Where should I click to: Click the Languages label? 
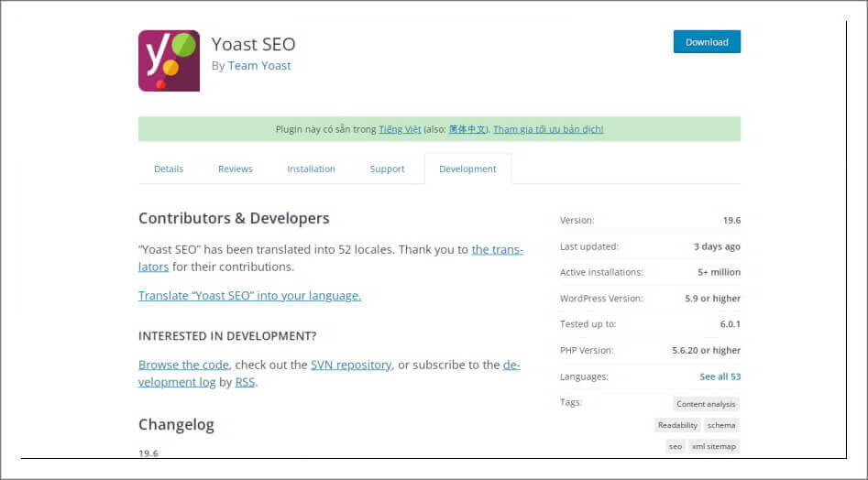tap(584, 376)
